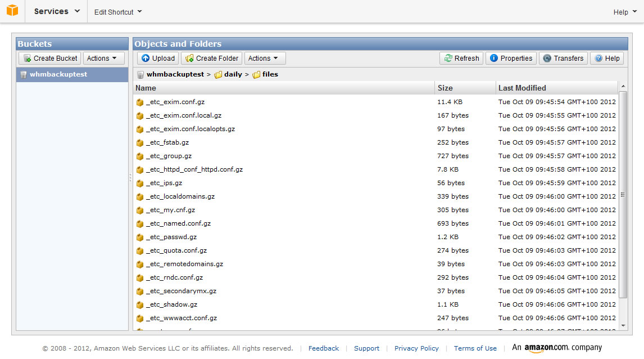Select the file name _etc_httpd_conf_httpd.conf.gz

[194, 169]
